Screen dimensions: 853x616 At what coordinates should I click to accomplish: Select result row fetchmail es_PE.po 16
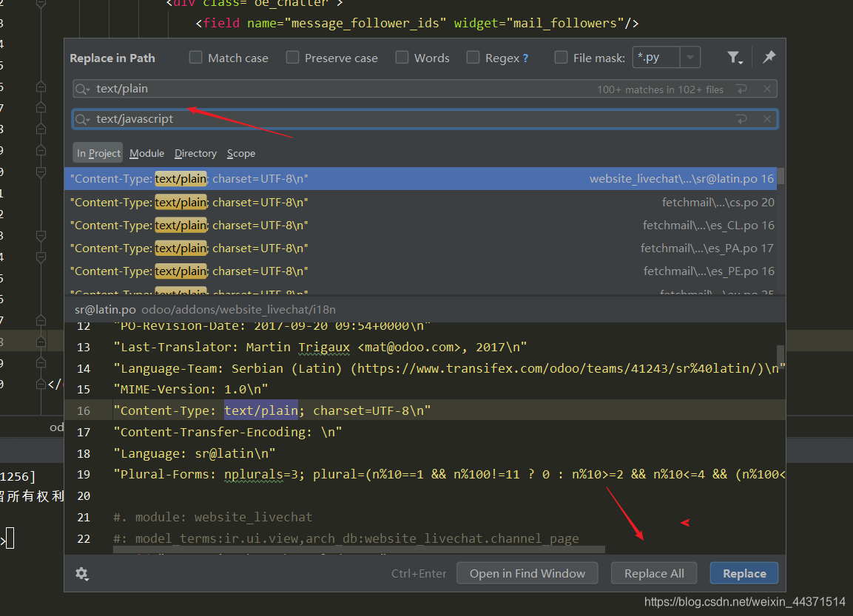(421, 271)
